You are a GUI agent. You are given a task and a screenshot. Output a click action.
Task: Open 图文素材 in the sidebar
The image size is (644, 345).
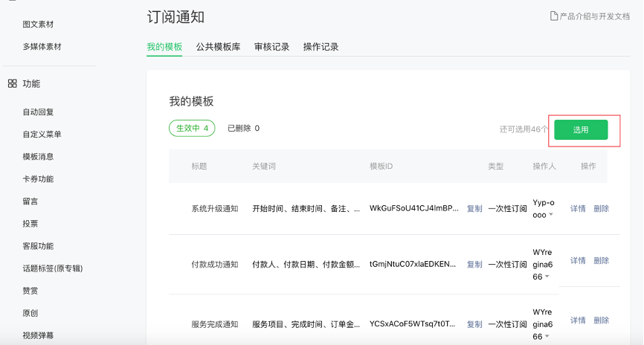point(38,25)
